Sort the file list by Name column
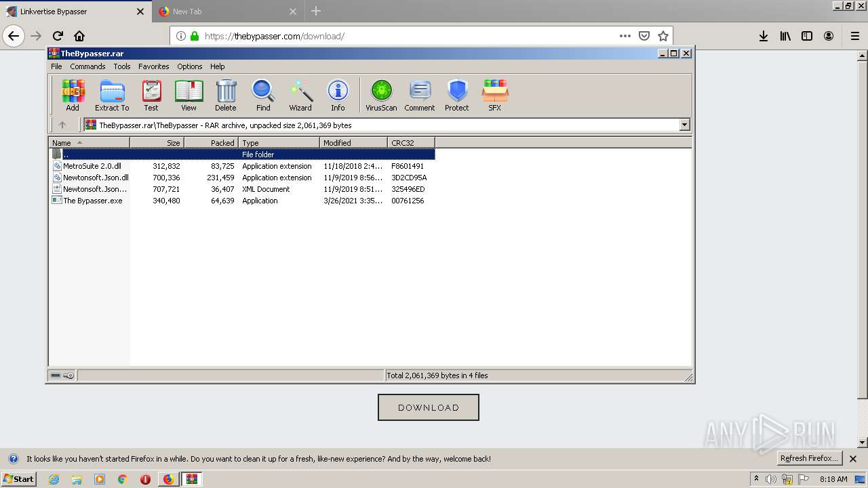Viewport: 868px width, 488px height. coord(89,143)
